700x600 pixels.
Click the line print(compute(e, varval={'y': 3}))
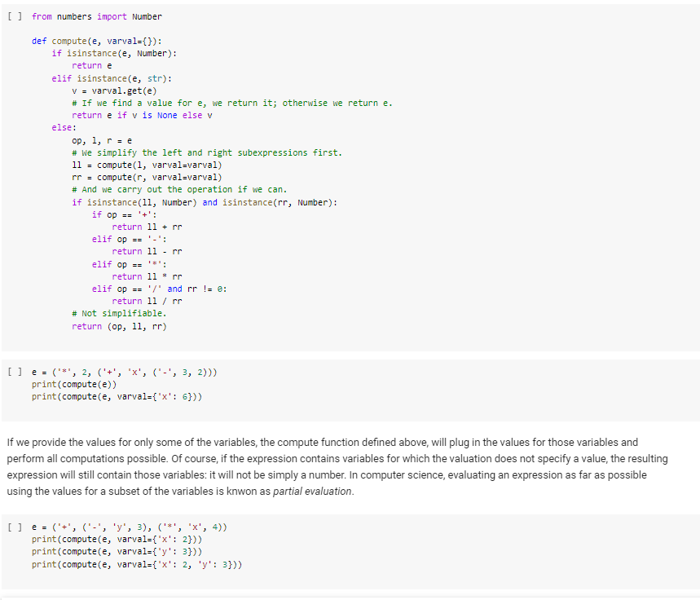tap(117, 552)
